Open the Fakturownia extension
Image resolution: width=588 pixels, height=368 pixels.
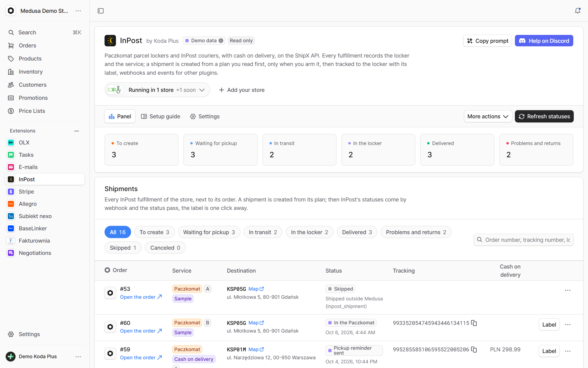45,241
